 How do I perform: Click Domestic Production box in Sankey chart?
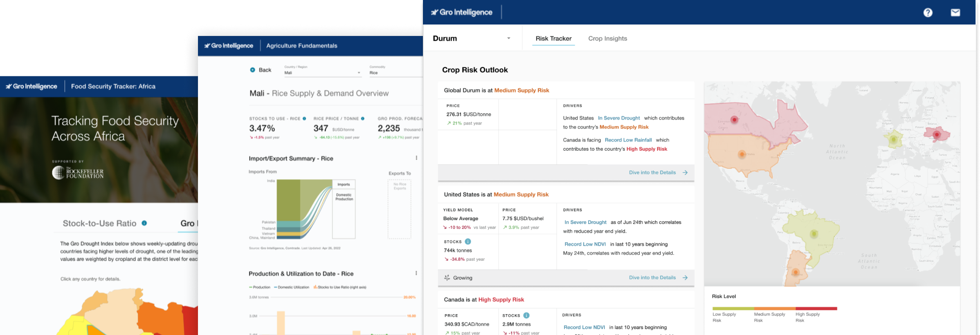pos(344,213)
